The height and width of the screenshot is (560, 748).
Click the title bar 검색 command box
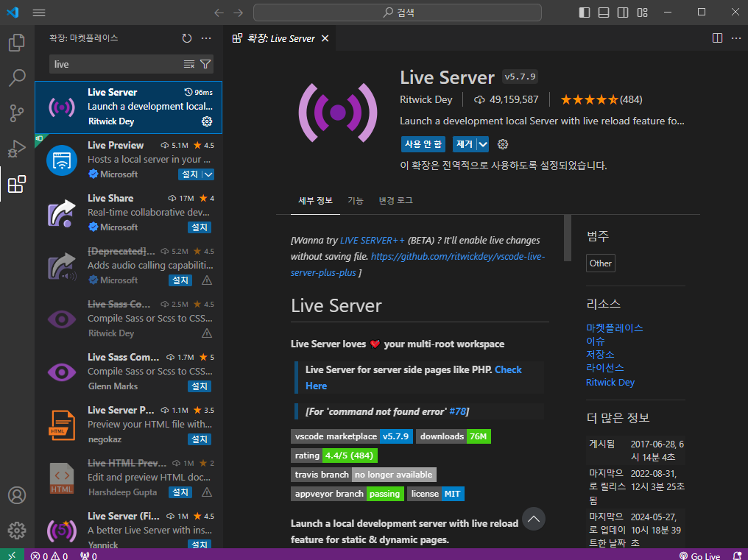tap(398, 13)
